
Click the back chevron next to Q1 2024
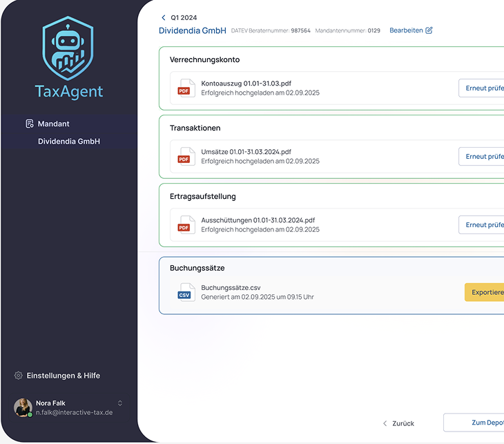[x=164, y=17]
